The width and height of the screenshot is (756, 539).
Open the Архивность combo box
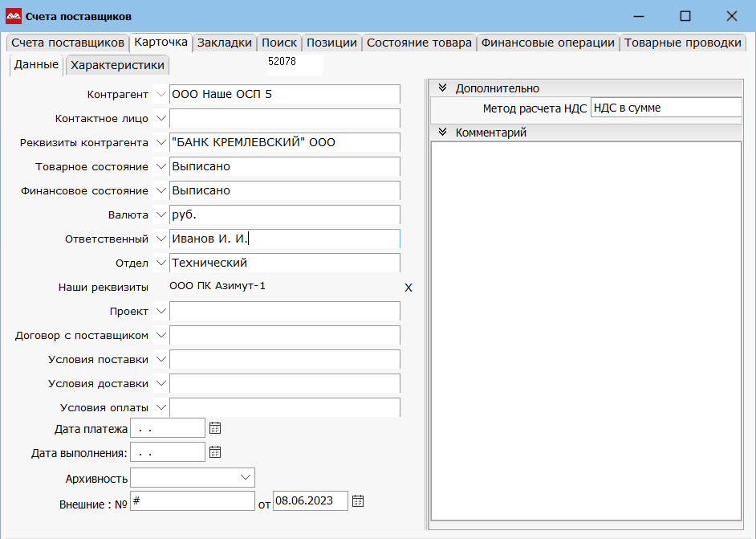click(246, 477)
